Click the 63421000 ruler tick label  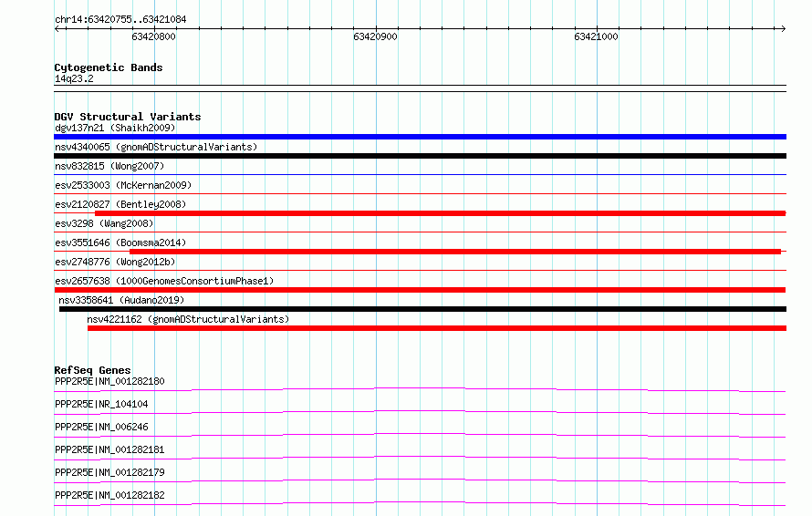point(596,36)
